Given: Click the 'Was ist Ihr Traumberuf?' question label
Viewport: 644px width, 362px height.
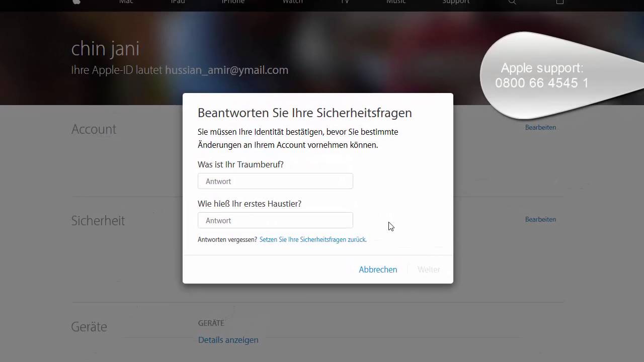Looking at the screenshot, I should pos(240,164).
